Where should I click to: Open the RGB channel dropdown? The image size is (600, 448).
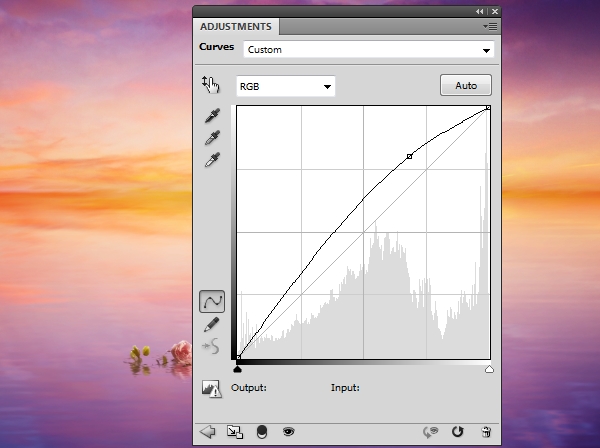(x=286, y=86)
